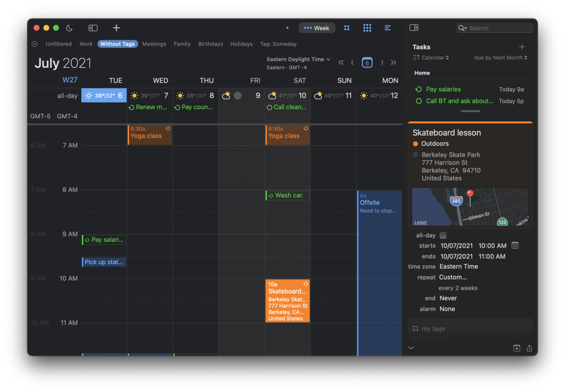Switch to year grid view icon
The image size is (565, 392).
coord(367,28)
